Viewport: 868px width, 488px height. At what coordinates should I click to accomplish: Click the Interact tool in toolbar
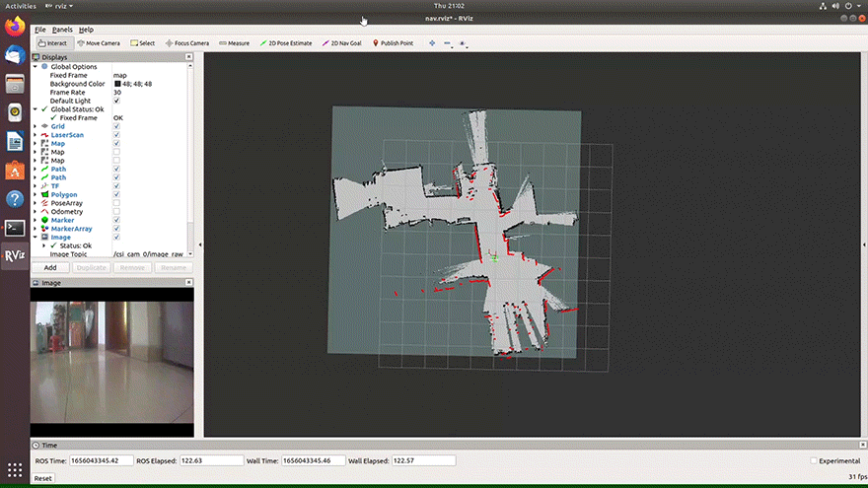pos(53,43)
